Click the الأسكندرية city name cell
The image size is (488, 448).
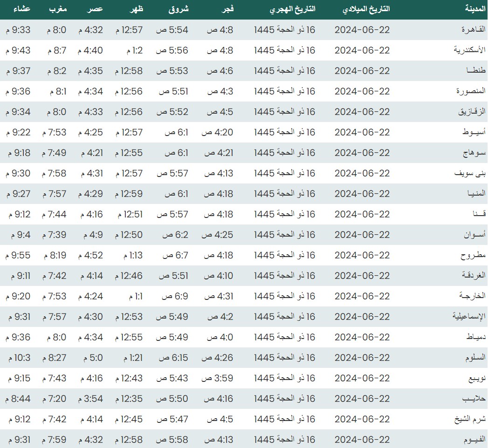(x=470, y=50)
